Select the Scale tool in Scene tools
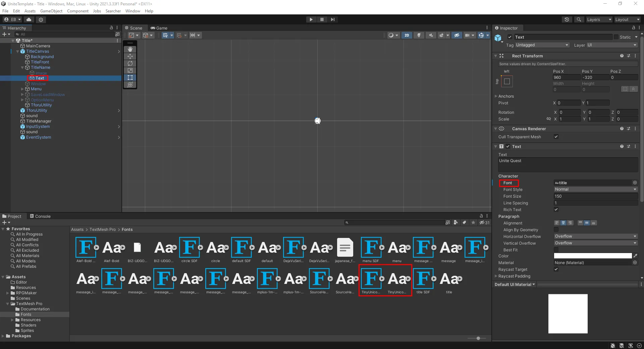 130,70
